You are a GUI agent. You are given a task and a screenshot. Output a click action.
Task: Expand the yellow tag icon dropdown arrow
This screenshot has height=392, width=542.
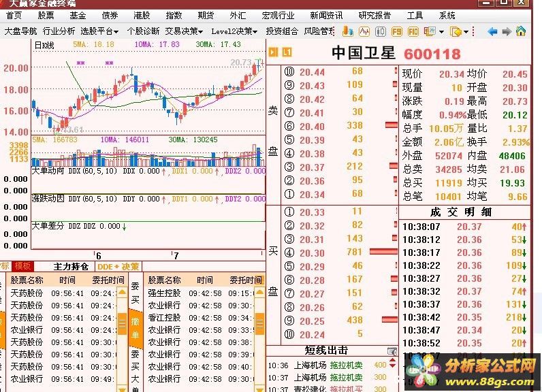tap(466, 32)
